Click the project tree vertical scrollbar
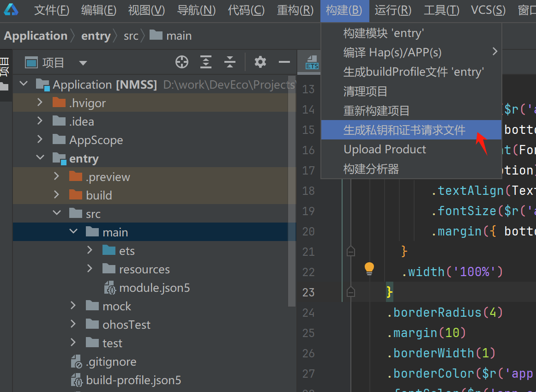 pyautogui.click(x=292, y=192)
